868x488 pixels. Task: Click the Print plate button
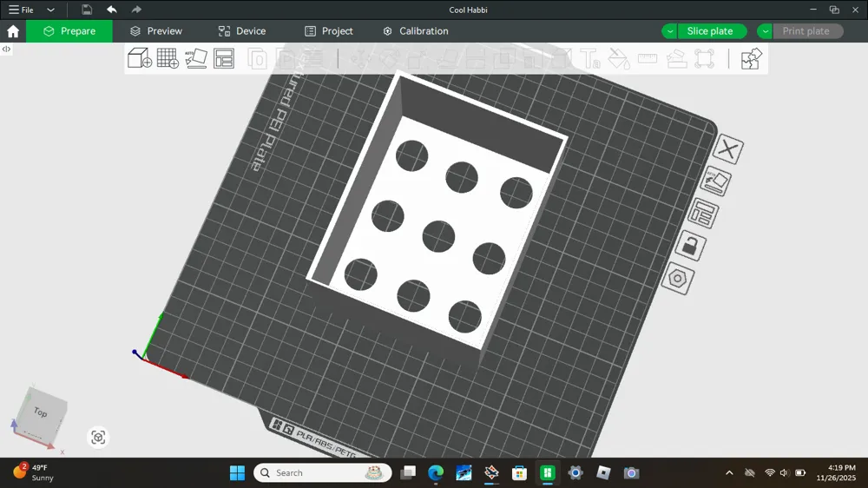coord(807,31)
